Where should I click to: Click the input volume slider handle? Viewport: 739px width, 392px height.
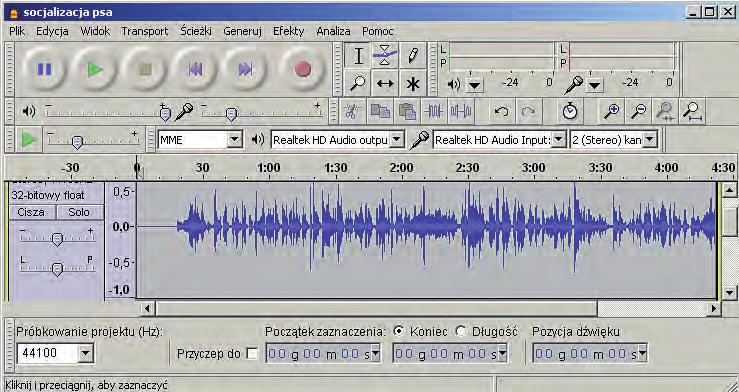231,114
